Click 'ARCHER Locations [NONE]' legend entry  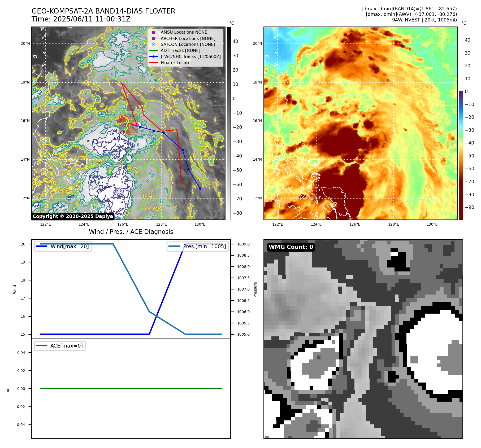click(188, 38)
